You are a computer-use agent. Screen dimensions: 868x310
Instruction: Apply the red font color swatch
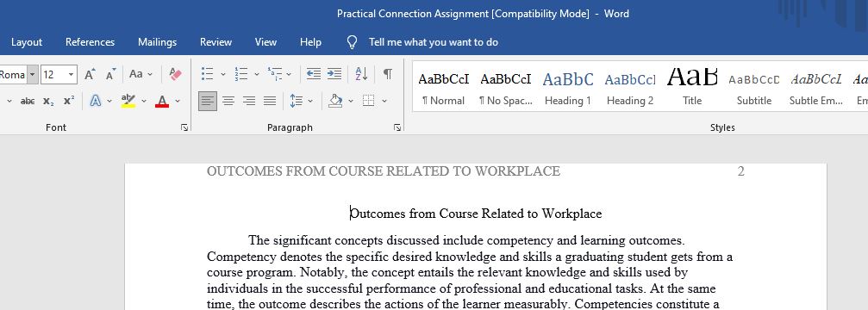pos(162,101)
